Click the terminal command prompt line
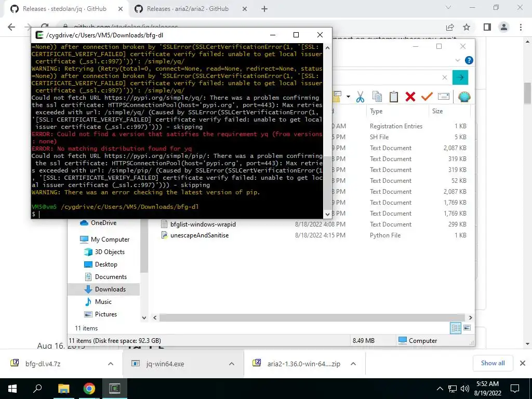The height and width of the screenshot is (399, 532). (x=177, y=214)
